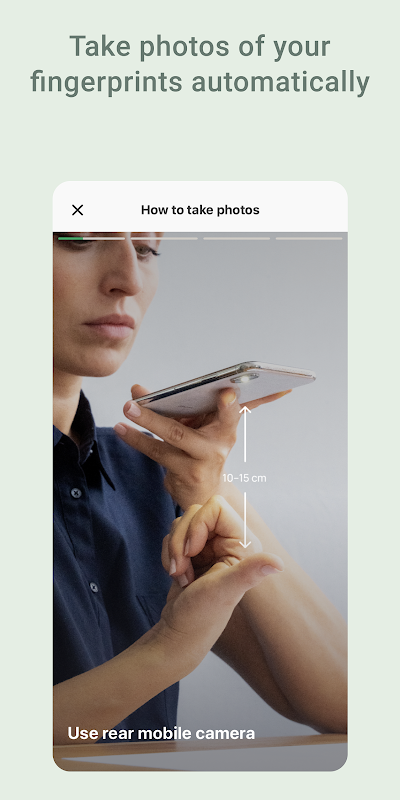Select the third progress bar segment
Screen dimensions: 400x800
(237, 238)
